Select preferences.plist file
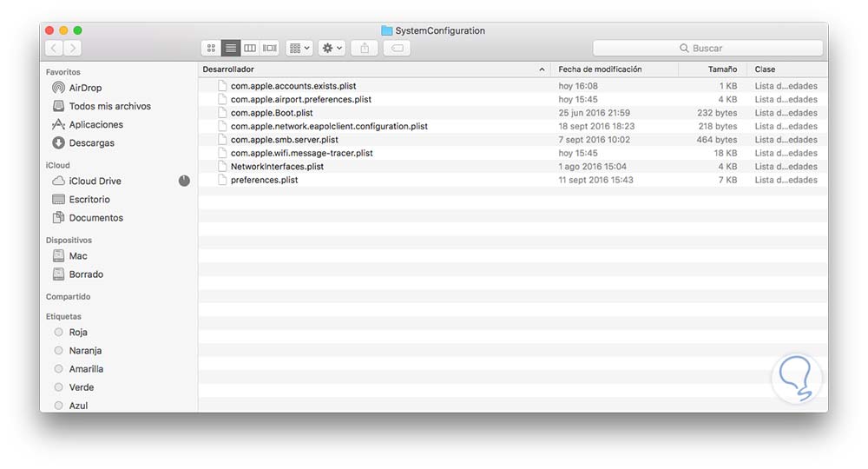The height and width of the screenshot is (469, 868). 264,180
